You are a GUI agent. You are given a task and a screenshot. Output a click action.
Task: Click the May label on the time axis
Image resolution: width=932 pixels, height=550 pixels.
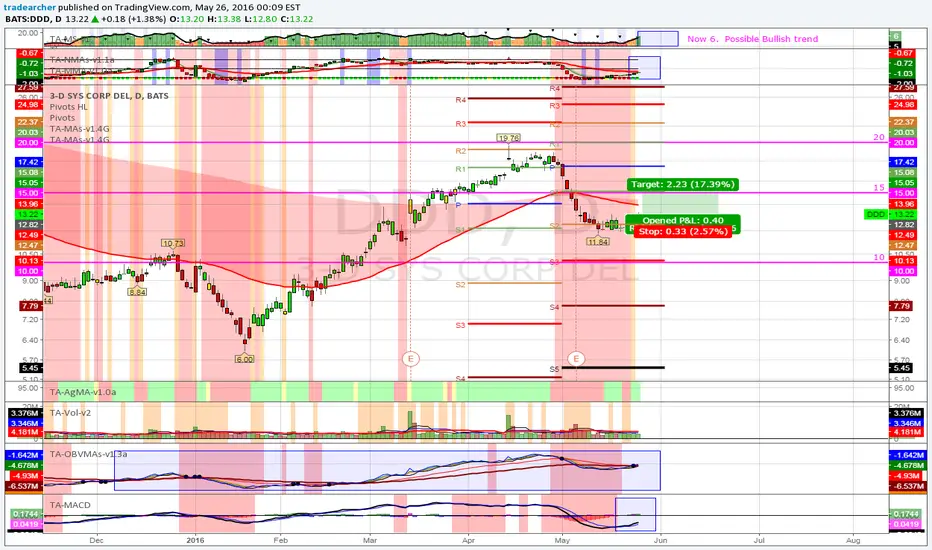pyautogui.click(x=562, y=540)
